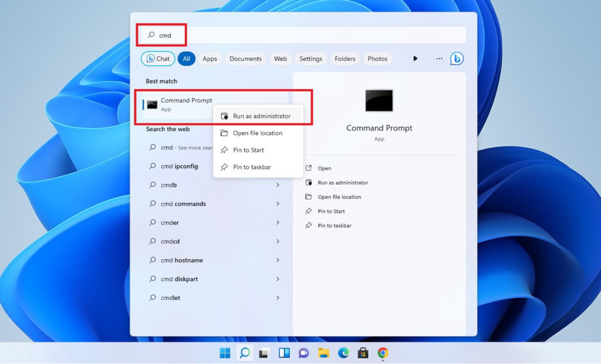Open the Chat filter with Bing badge

157,59
